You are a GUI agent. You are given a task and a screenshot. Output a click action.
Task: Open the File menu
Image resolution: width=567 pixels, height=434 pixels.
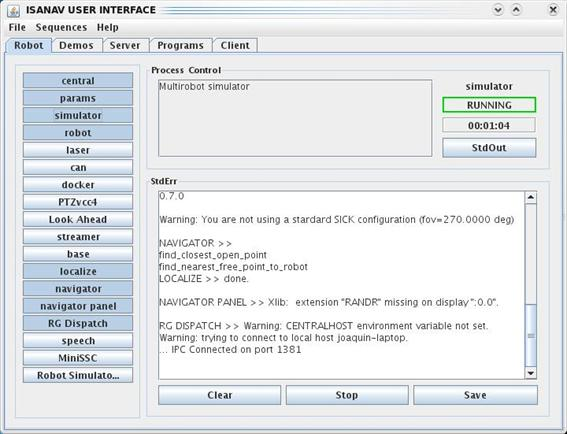click(17, 27)
